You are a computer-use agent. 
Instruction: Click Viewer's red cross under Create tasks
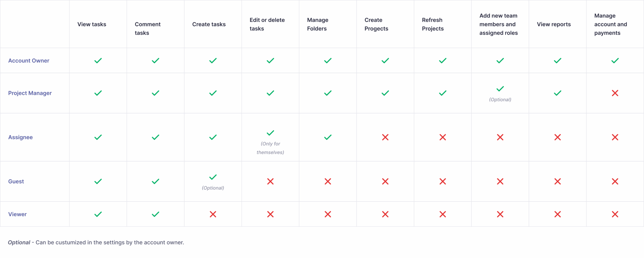(213, 214)
